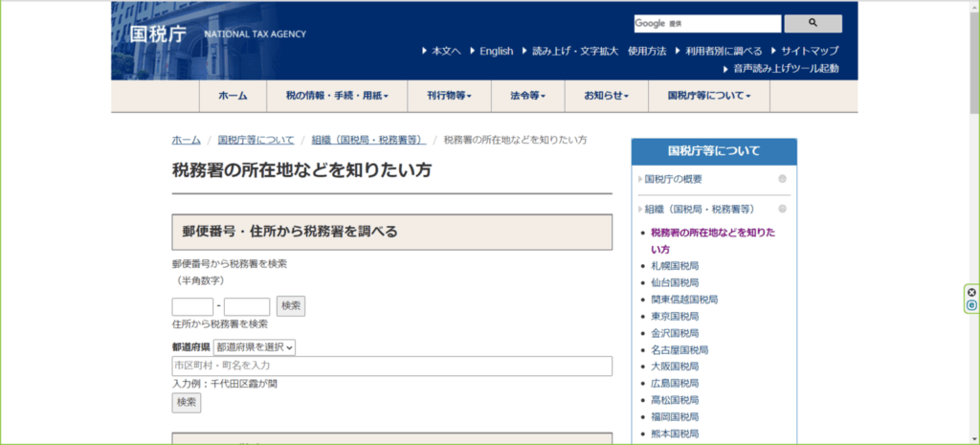Click 検索 button below the address field
This screenshot has height=445, width=980.
[x=187, y=403]
